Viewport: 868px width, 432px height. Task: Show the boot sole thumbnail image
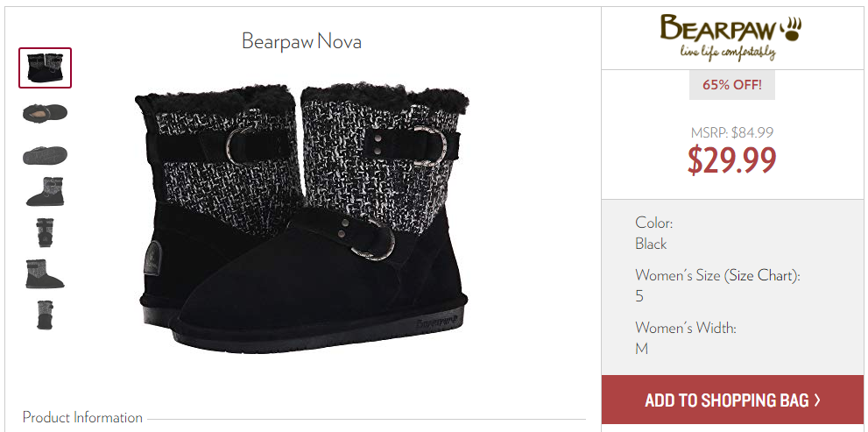[45, 155]
